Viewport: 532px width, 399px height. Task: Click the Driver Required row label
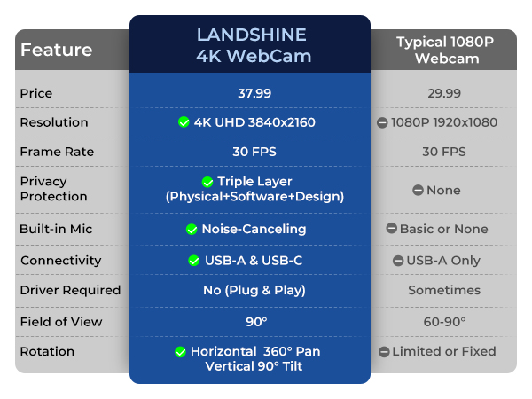point(70,291)
